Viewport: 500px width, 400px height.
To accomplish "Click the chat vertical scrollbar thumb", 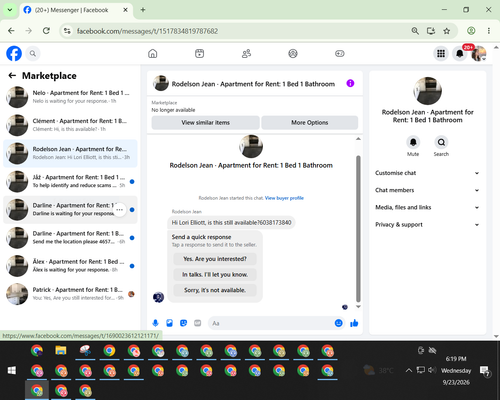I will click(x=358, y=229).
